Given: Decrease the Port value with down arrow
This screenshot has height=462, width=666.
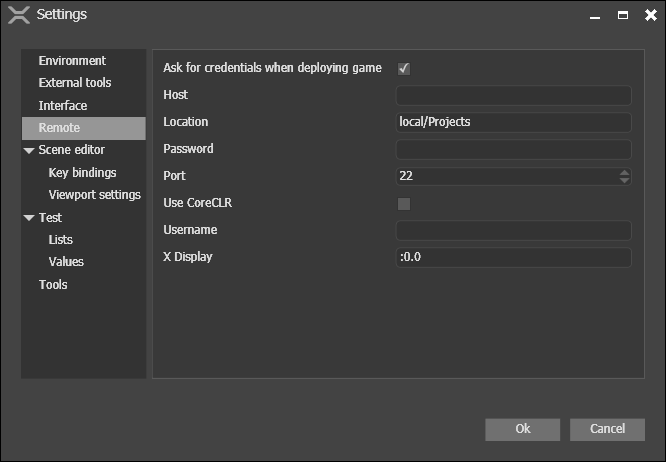Looking at the screenshot, I should (624, 180).
